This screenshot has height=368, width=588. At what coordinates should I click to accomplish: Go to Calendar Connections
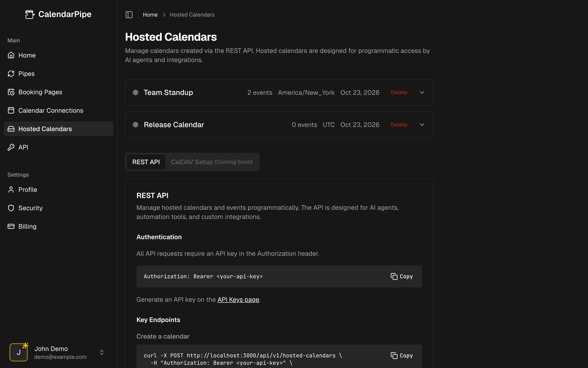(x=59, y=110)
